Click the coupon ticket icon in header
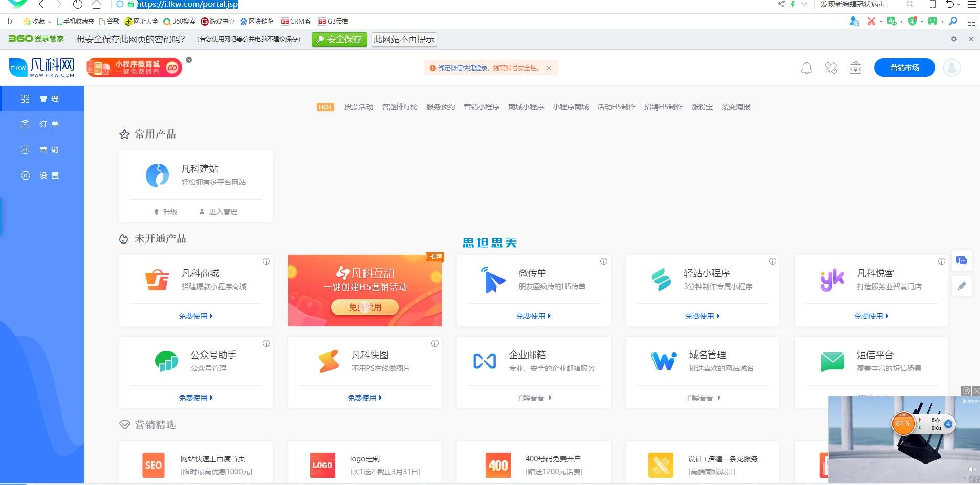 [x=831, y=68]
